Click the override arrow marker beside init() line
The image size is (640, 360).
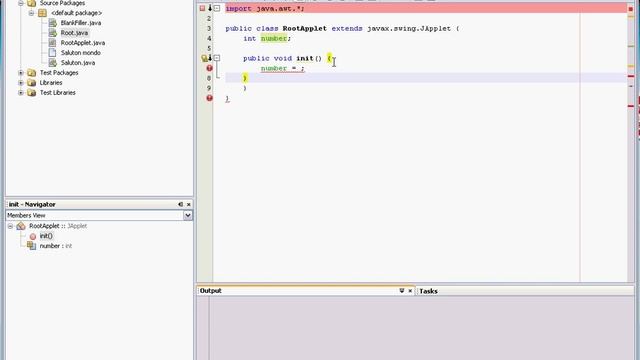coord(210,58)
